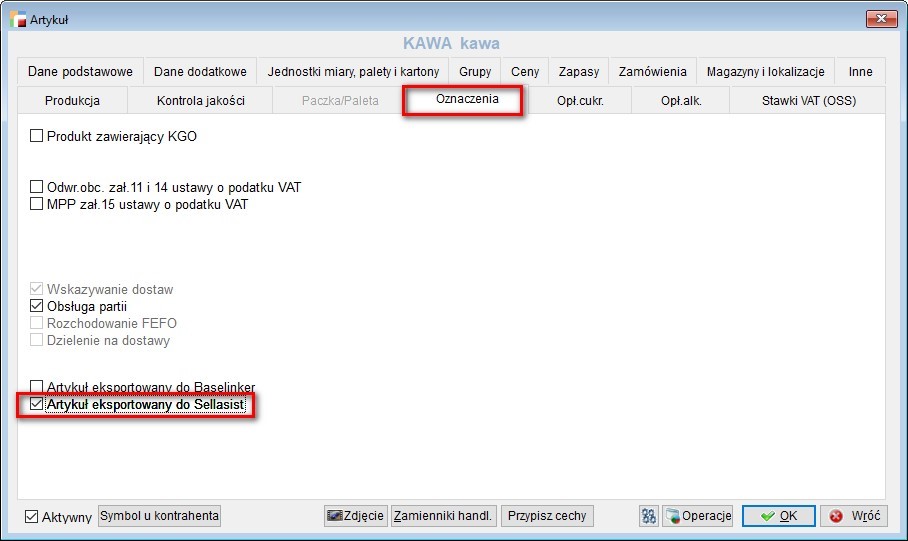Go to Stawki VAT (OSS) tab
The width and height of the screenshot is (908, 541).
(808, 100)
